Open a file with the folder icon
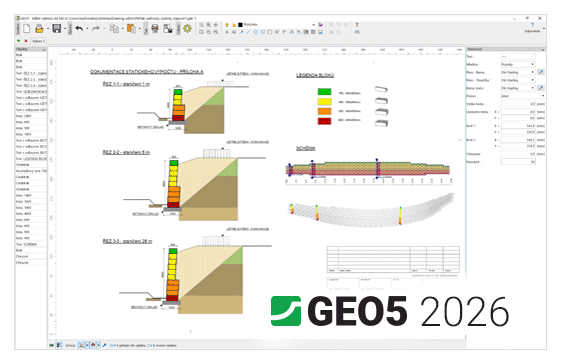This screenshot has height=362, width=561. pyautogui.click(x=39, y=29)
